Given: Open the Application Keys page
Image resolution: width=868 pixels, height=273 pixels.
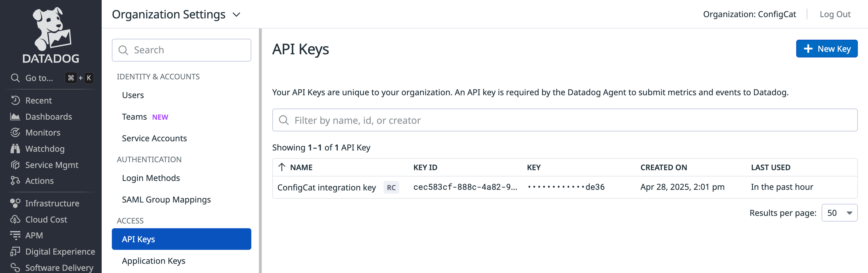Looking at the screenshot, I should pos(154,261).
